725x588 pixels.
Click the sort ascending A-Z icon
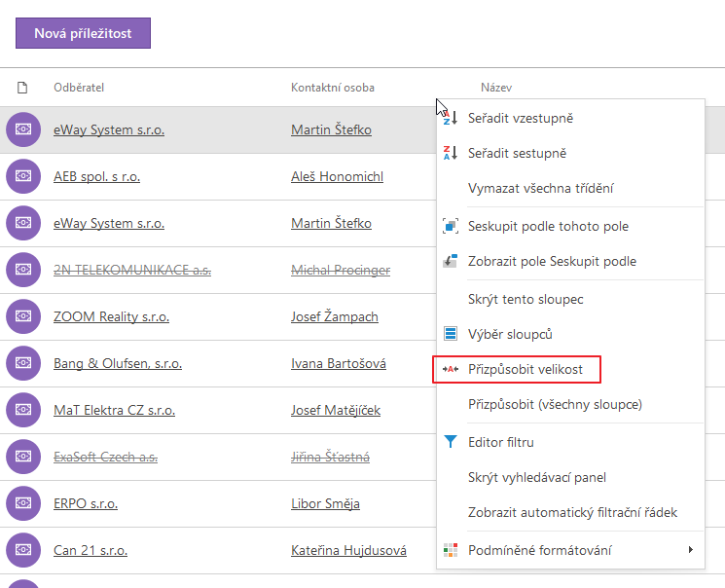451,118
